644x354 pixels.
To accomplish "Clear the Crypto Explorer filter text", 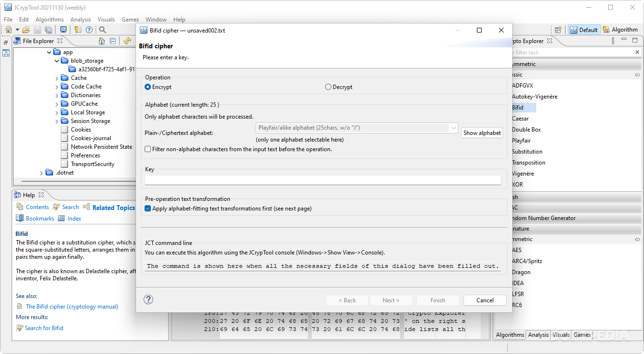I will point(637,52).
